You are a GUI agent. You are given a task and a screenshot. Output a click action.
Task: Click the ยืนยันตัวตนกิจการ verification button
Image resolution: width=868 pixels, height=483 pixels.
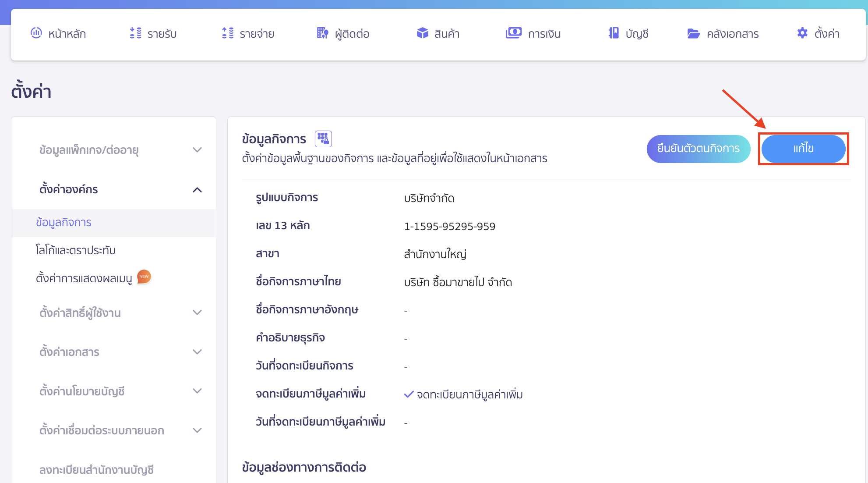(x=698, y=149)
